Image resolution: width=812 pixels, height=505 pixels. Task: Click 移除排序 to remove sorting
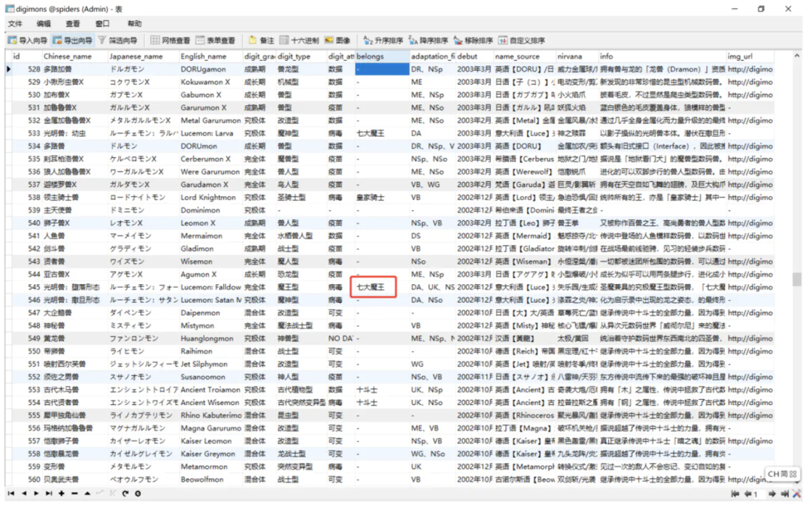[474, 41]
